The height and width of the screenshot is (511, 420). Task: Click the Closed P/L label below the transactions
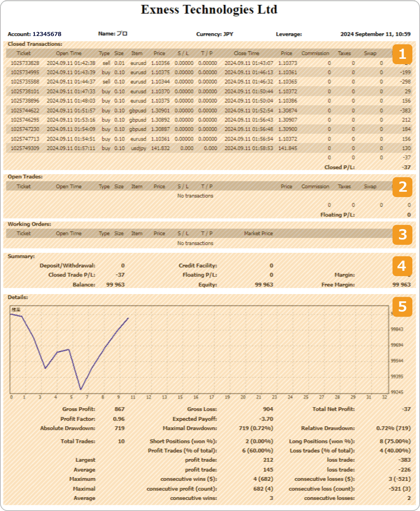339,167
